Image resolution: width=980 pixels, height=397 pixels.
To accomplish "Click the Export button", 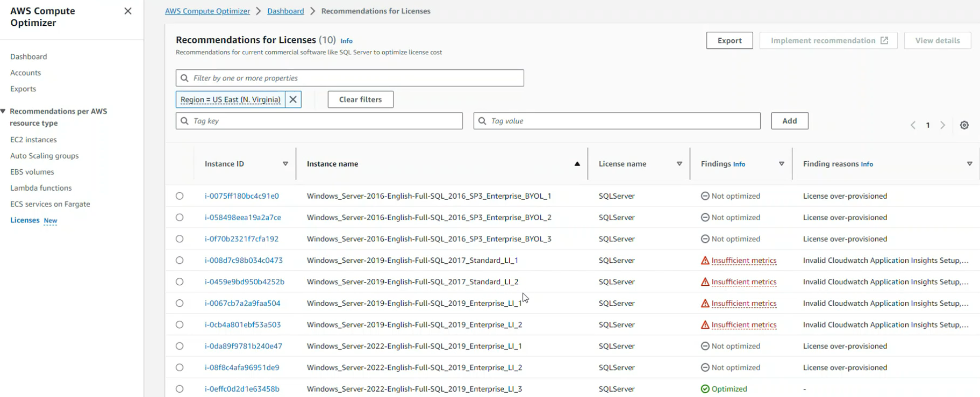I will (729, 40).
